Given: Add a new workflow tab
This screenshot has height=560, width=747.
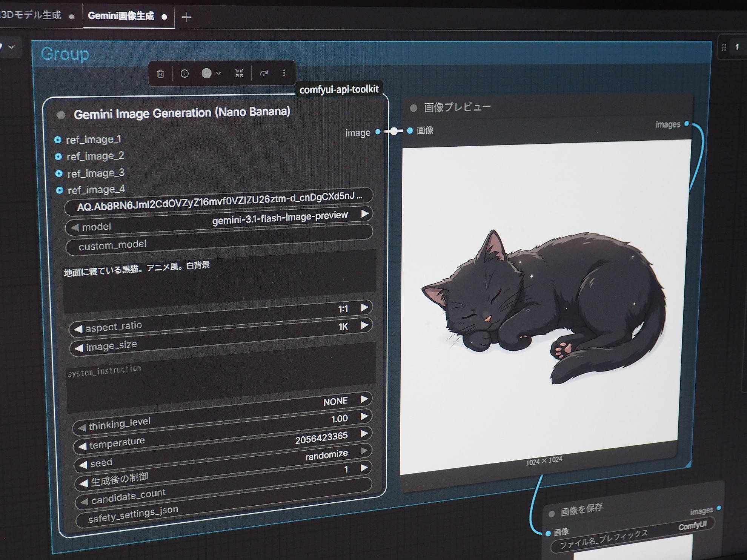Looking at the screenshot, I should [x=186, y=17].
